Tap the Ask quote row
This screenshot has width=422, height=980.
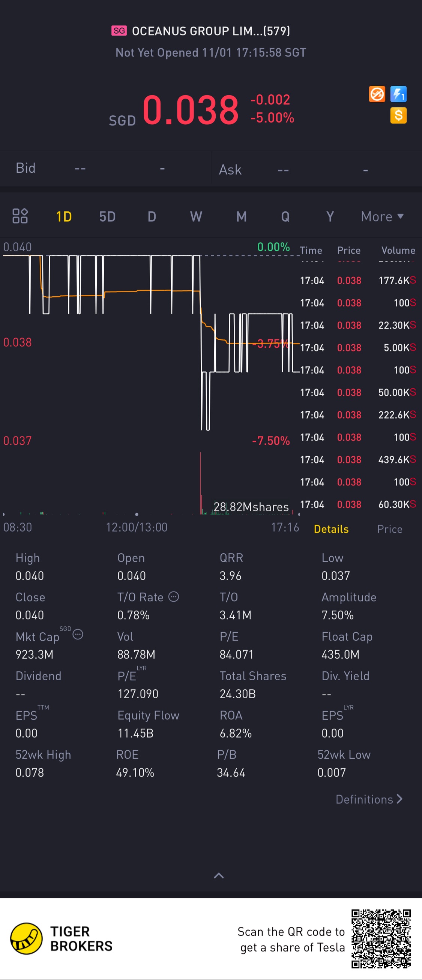coord(315,169)
